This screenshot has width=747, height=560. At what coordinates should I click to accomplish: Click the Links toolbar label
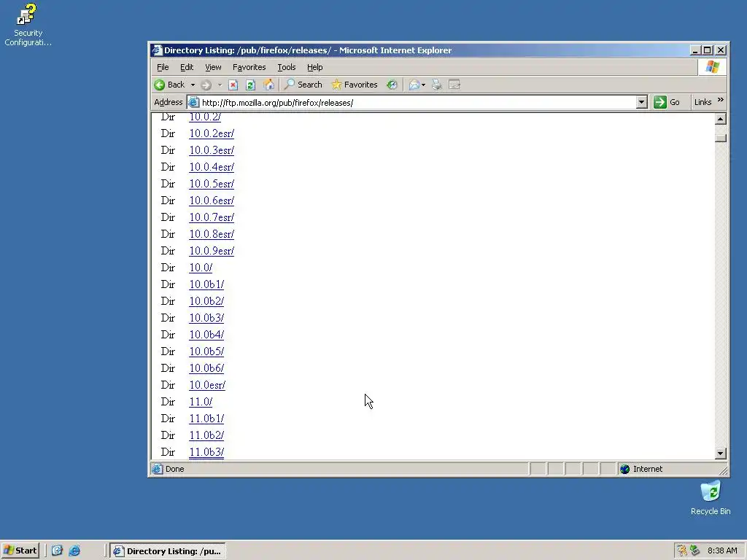pos(703,102)
